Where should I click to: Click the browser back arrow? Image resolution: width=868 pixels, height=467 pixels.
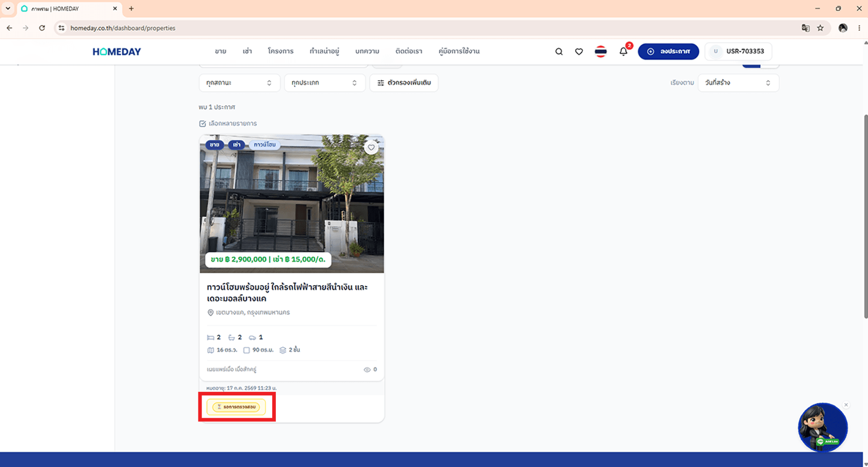tap(9, 28)
